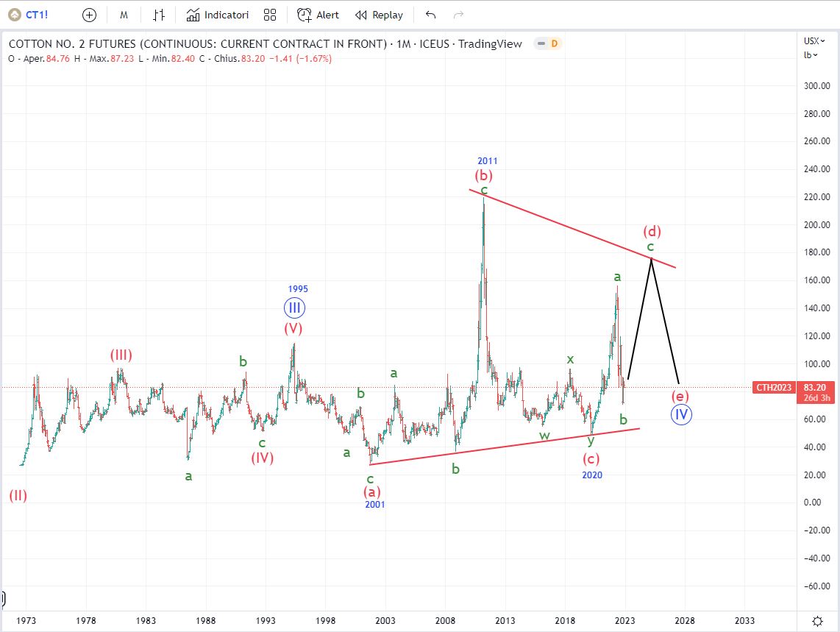This screenshot has width=840, height=632.
Task: Click the round cotton symbol logo icon
Action: [x=15, y=15]
